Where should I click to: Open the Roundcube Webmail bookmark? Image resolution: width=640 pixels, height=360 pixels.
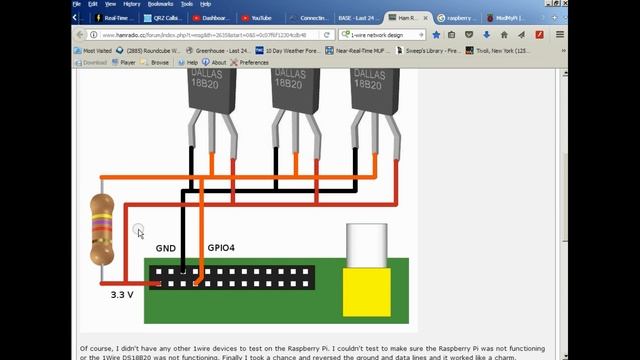148,51
